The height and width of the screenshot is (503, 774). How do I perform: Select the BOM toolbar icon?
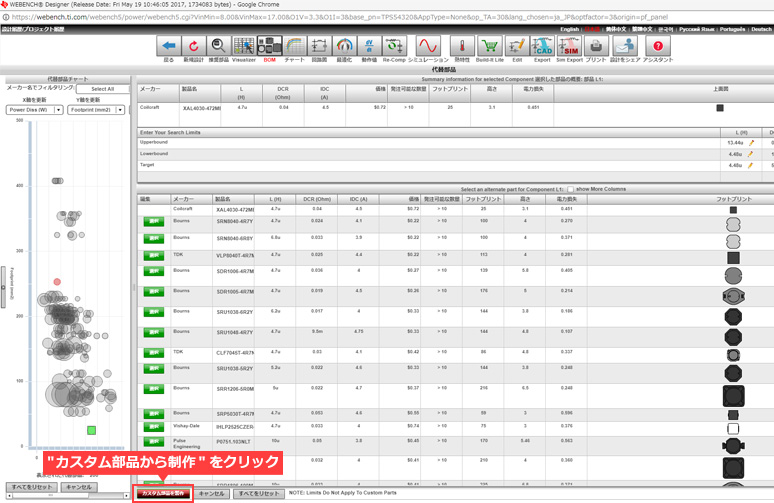coord(270,46)
